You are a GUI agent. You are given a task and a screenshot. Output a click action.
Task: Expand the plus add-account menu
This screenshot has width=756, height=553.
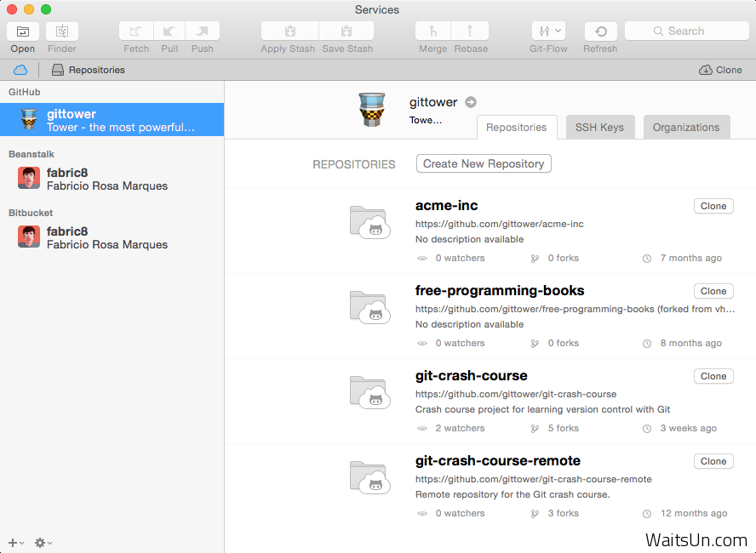(15, 543)
